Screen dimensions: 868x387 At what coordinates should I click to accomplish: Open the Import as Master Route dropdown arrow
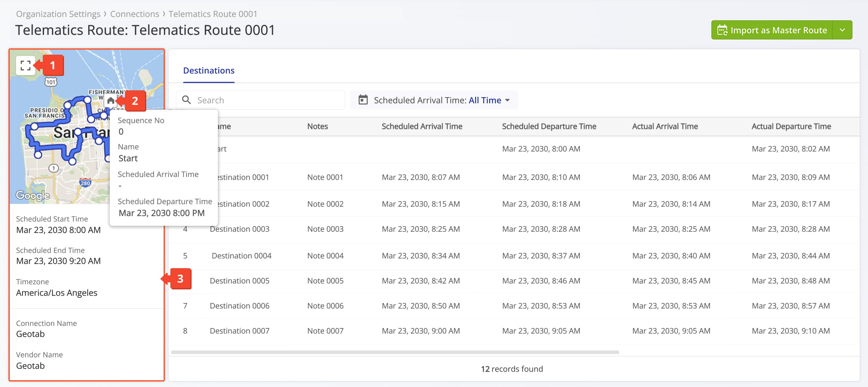tap(842, 30)
